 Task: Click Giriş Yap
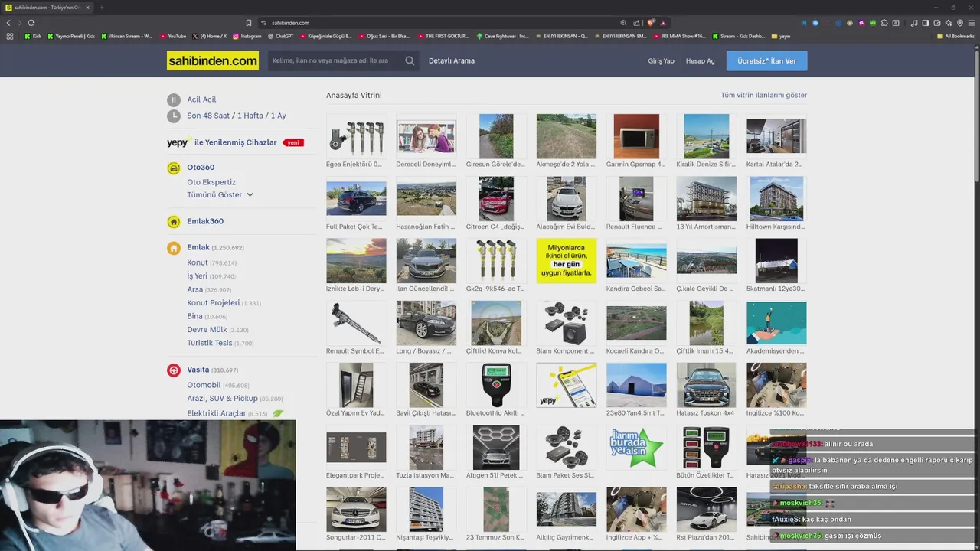point(661,61)
